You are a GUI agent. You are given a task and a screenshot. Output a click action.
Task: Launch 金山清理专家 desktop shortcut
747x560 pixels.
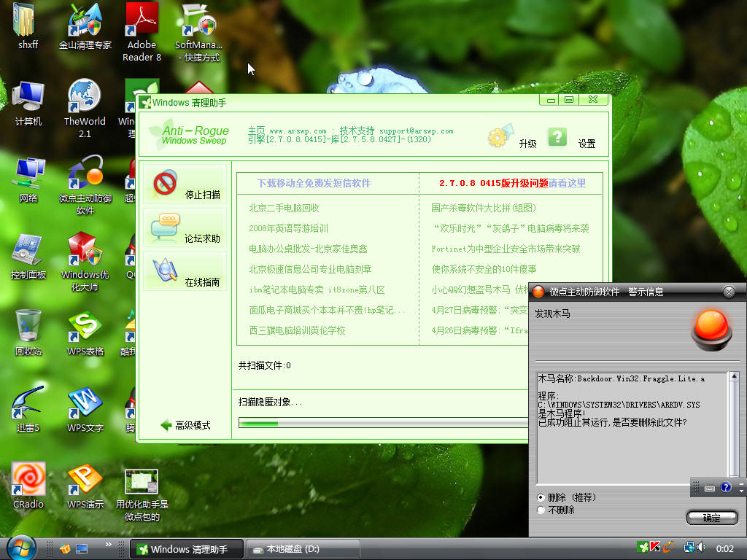pyautogui.click(x=85, y=26)
